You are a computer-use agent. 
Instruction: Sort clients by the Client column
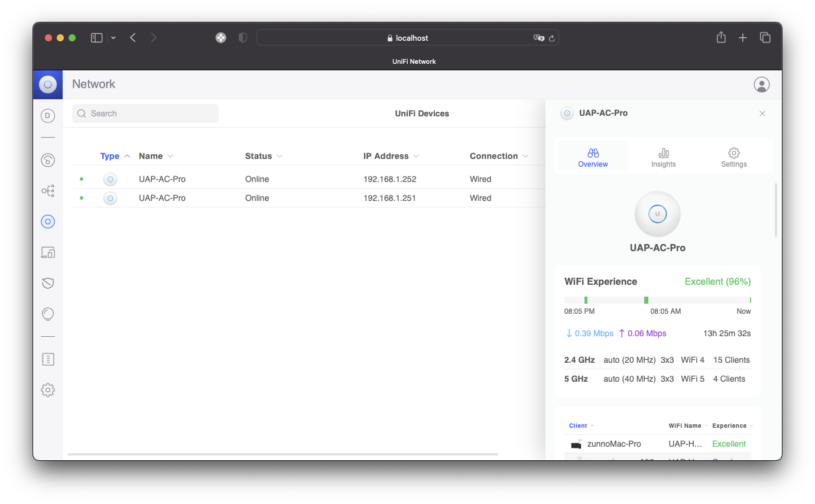[x=582, y=425]
